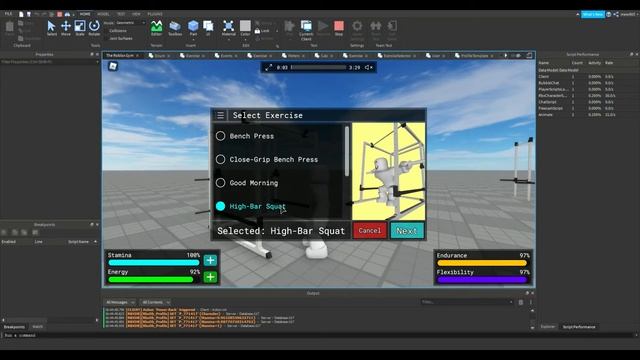
Task: Switch to the Explorer panel tab
Action: coord(547,327)
